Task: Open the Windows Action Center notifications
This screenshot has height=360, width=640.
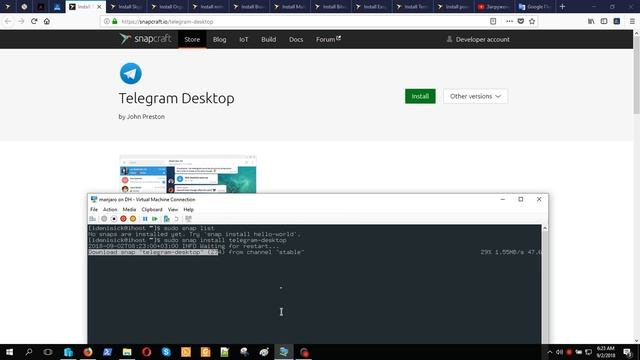Action: coord(628,352)
